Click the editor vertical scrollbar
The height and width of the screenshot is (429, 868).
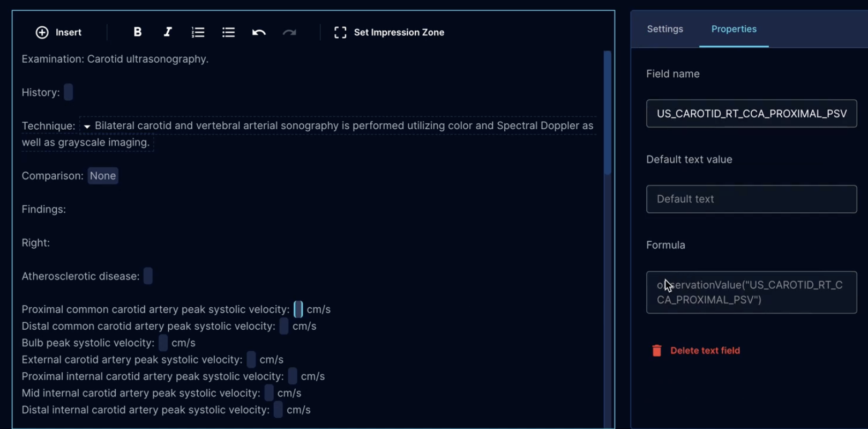(x=607, y=113)
